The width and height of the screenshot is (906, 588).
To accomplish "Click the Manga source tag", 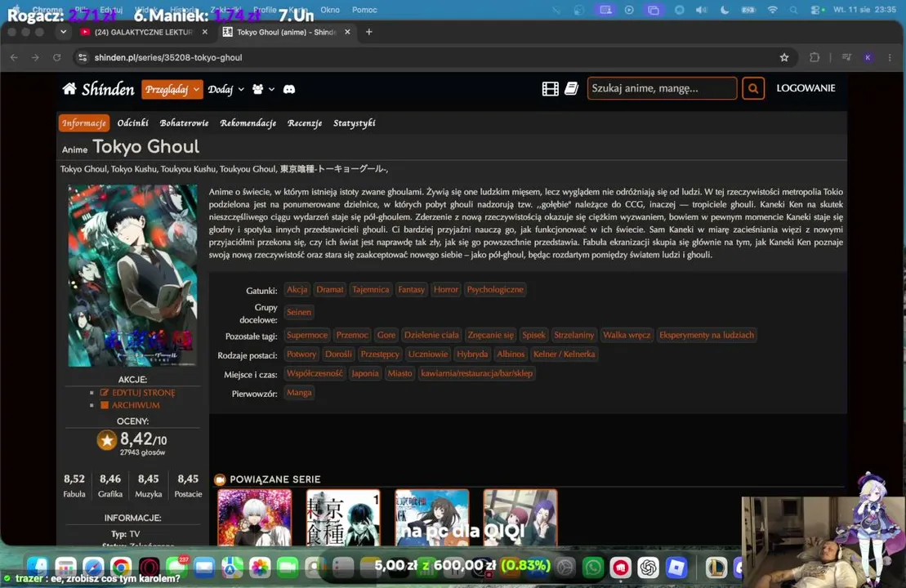I will (299, 392).
